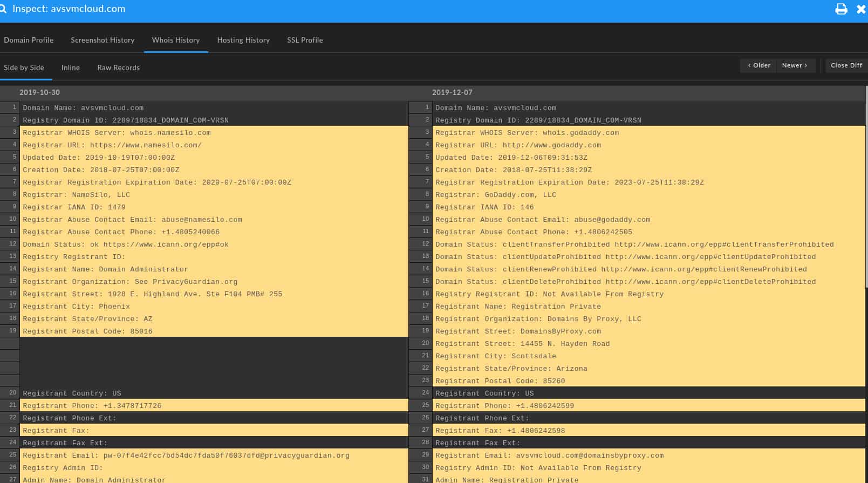Click 'Registrant State/Province: Arizona' line
Viewport: 868px width, 483px height.
[x=649, y=368]
